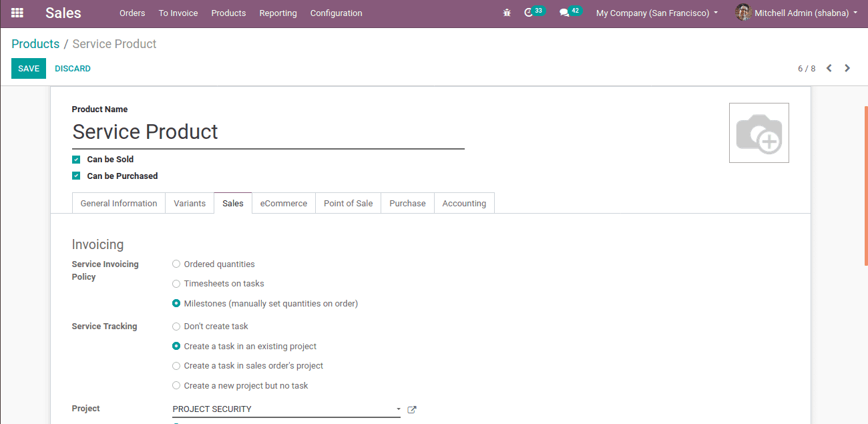Click the product image camera placeholder
This screenshot has height=424, width=868.
pos(759,133)
